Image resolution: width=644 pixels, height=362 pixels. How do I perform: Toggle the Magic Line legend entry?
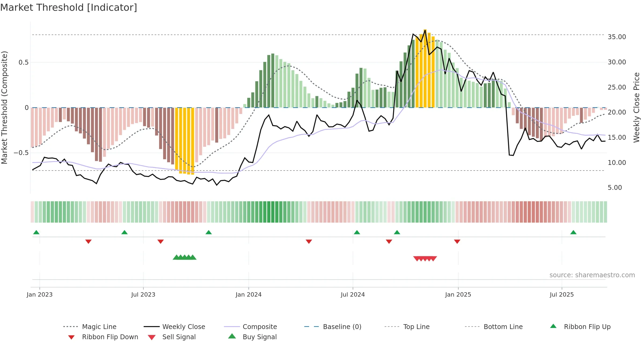pyautogui.click(x=90, y=327)
